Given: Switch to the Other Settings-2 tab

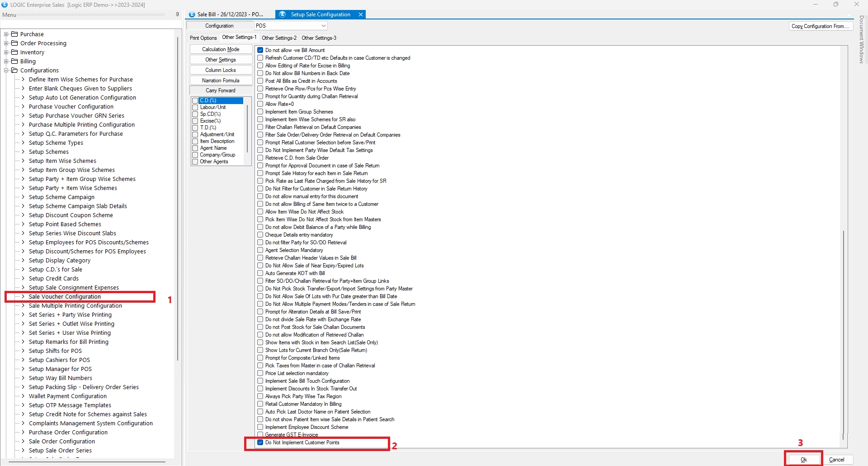Looking at the screenshot, I should click(x=279, y=38).
